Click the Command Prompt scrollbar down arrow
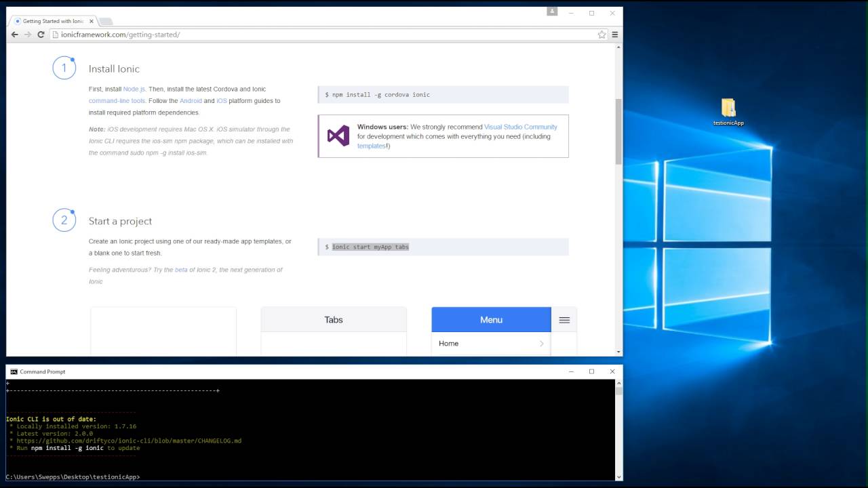868x488 pixels. (618, 476)
